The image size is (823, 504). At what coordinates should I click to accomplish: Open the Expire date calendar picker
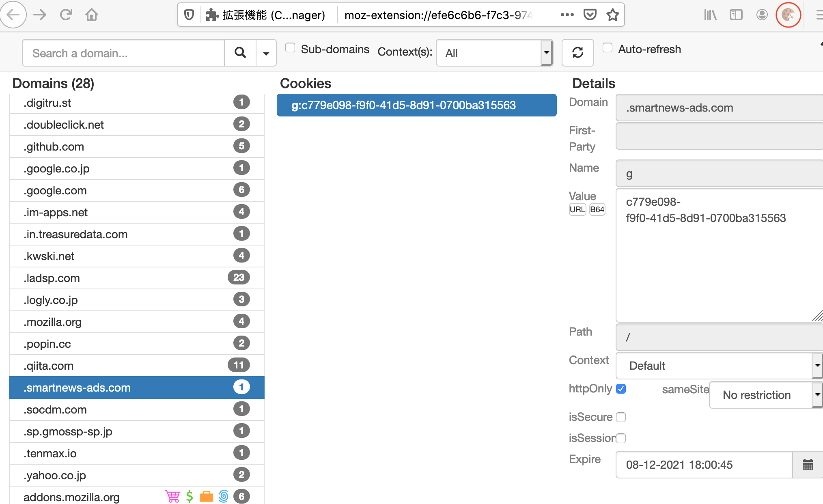click(808, 465)
